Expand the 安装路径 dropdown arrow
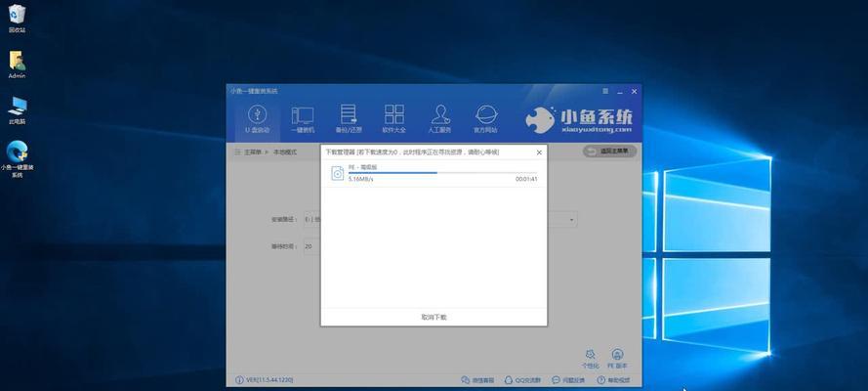Screen dimensions: 868x391 (x=571, y=220)
